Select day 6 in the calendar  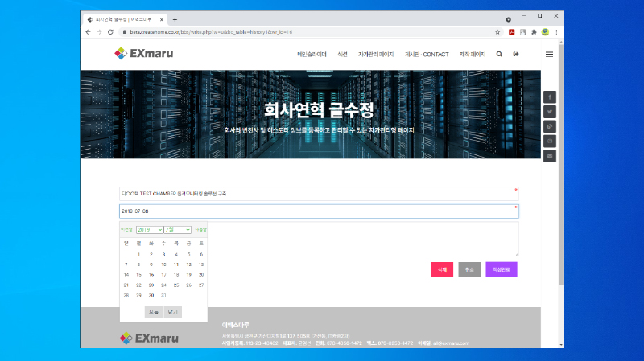[201, 255]
